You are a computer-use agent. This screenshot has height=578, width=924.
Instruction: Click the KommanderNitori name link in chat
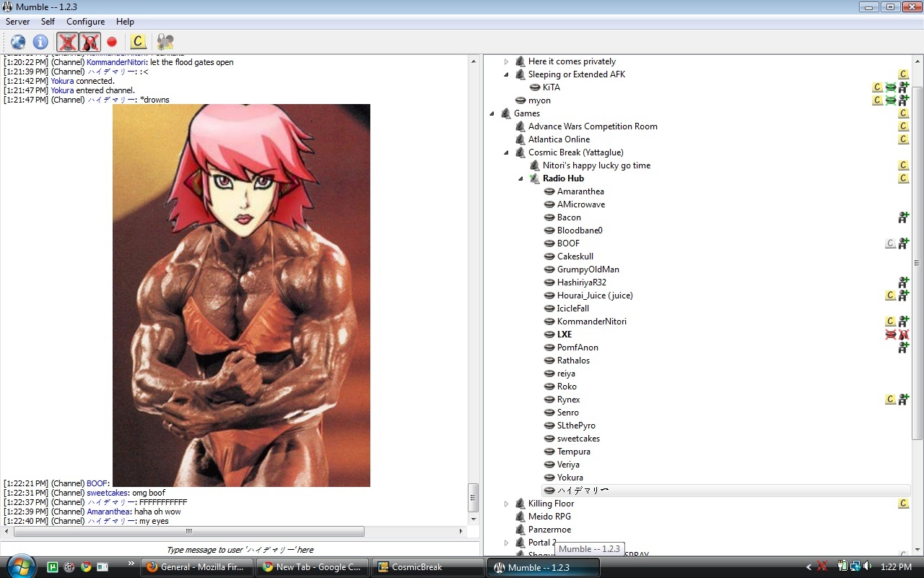tap(115, 62)
